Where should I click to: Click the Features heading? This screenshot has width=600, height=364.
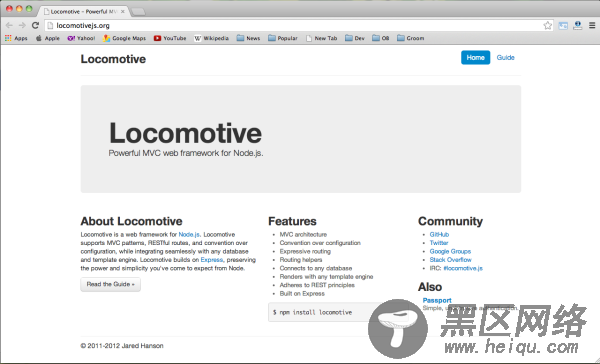[x=292, y=221]
